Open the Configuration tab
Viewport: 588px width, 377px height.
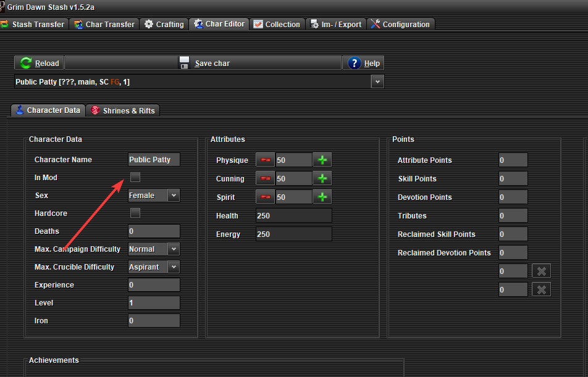point(400,24)
